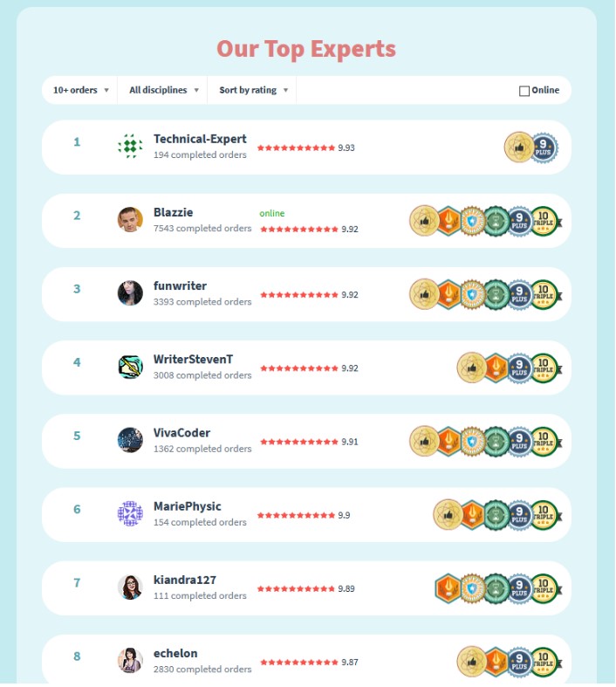Click Blazzie's blue shield badge

(472, 221)
